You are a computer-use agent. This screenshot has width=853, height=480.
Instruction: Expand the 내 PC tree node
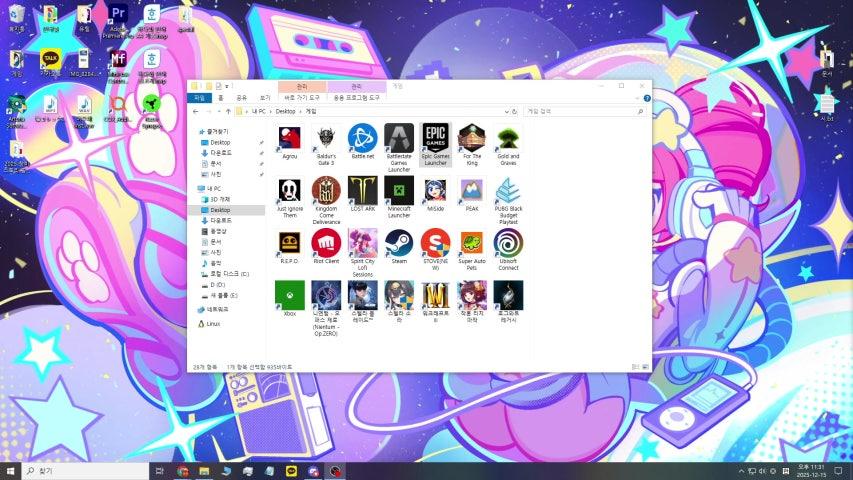point(198,188)
